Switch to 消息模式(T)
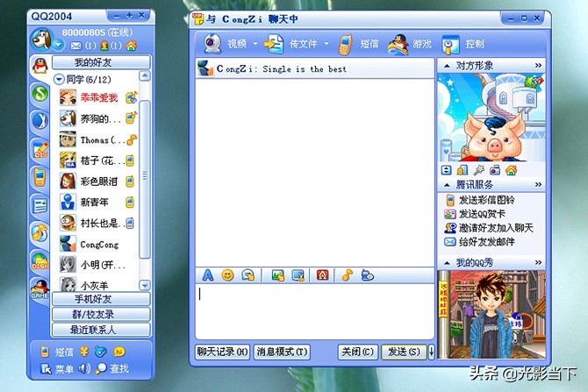The height and width of the screenshot is (392, 588). click(282, 352)
